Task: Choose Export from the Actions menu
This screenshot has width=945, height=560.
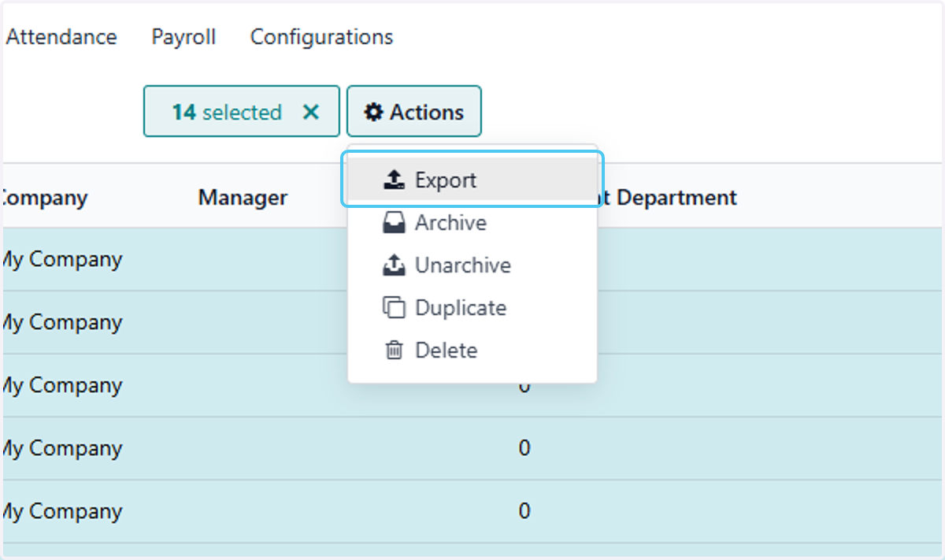Action: click(x=472, y=180)
